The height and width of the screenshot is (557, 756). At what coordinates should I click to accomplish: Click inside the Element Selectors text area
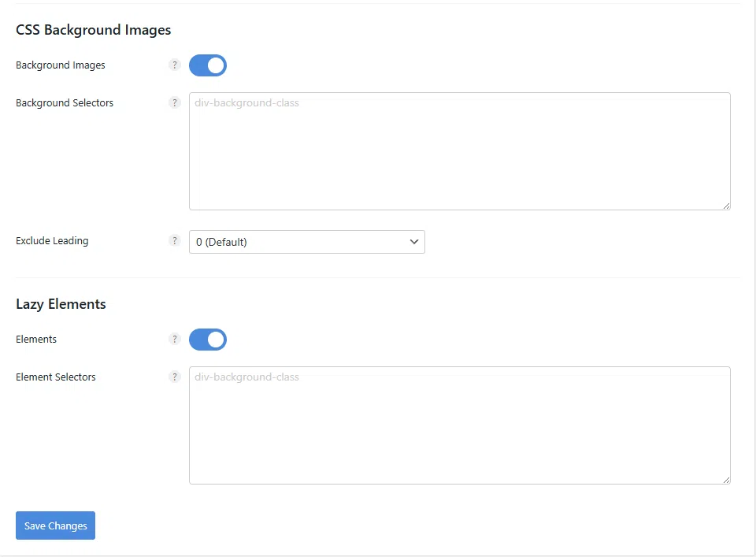tap(459, 425)
